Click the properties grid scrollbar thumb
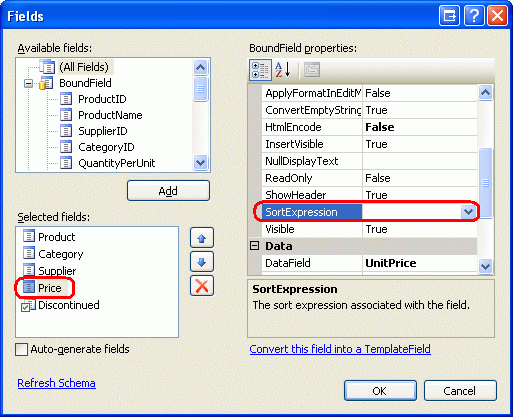This screenshot has width=513, height=417. (x=485, y=182)
